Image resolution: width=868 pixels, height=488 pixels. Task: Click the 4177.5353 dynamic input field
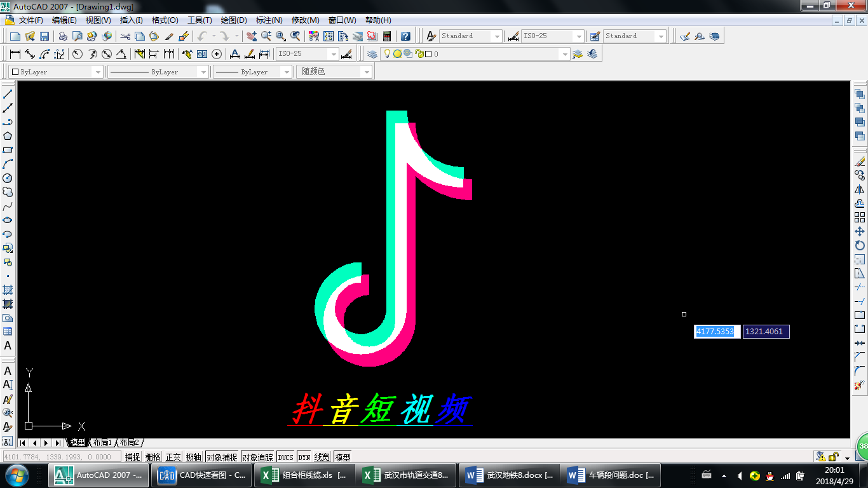point(717,332)
